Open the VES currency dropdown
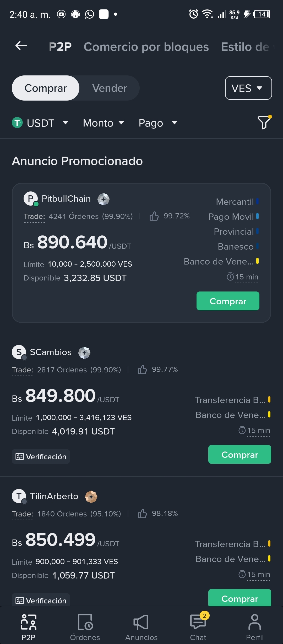Image resolution: width=283 pixels, height=644 pixels. click(x=248, y=88)
